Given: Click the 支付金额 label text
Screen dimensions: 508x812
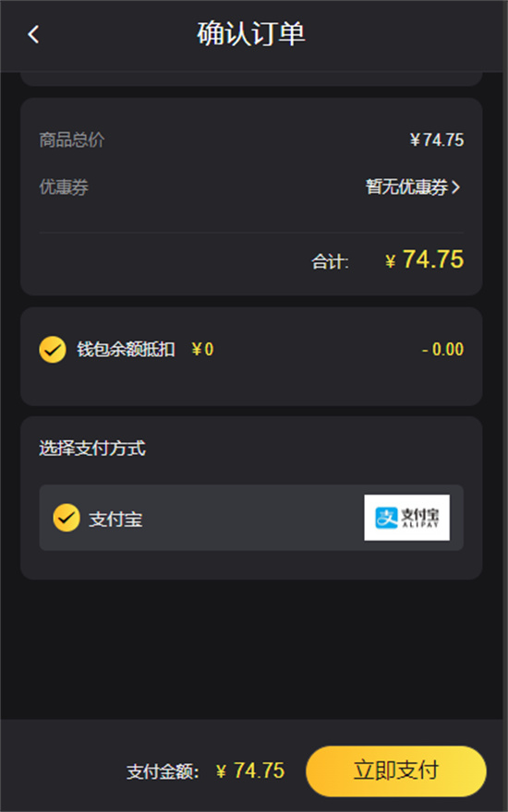Looking at the screenshot, I should [163, 771].
